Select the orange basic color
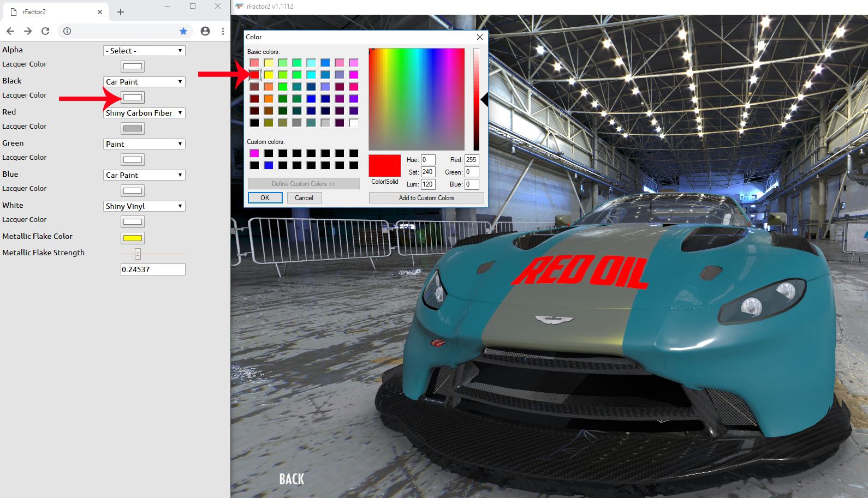Viewport: 868px width, 498px height. tap(269, 99)
